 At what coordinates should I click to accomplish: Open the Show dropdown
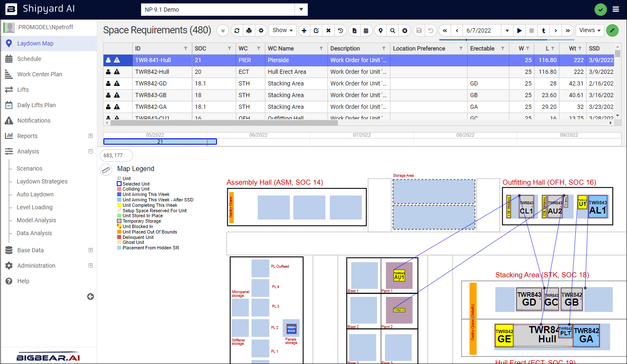[x=282, y=30]
